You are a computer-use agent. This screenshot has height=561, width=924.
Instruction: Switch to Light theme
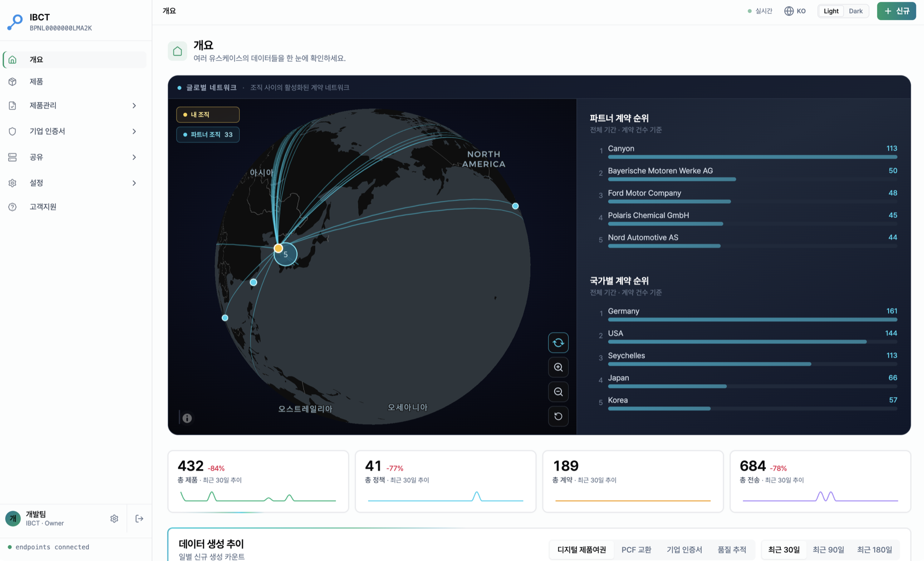coord(831,11)
